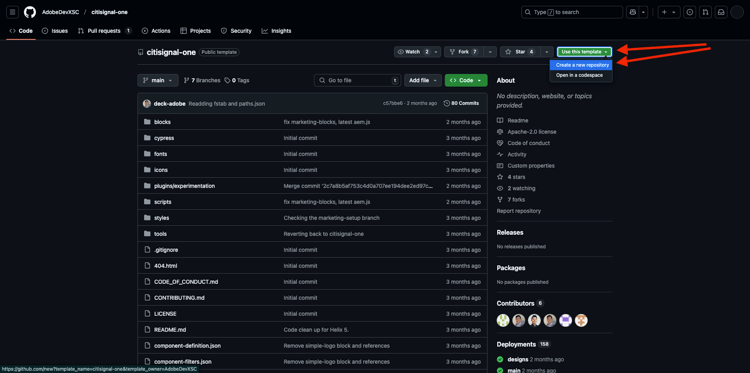Open the green Code dropdown
Screen dimensions: 750x373
point(466,80)
